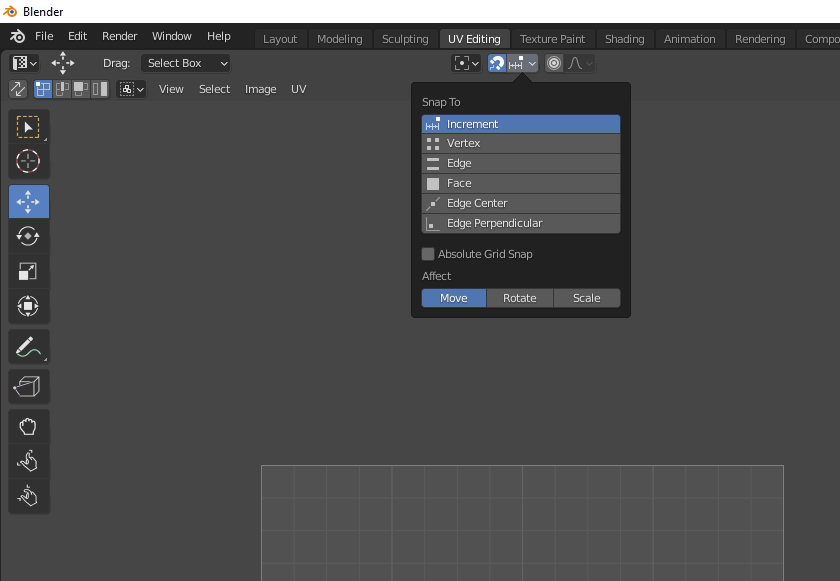Select the Transform tool icon
The image size is (840, 581).
click(x=28, y=306)
